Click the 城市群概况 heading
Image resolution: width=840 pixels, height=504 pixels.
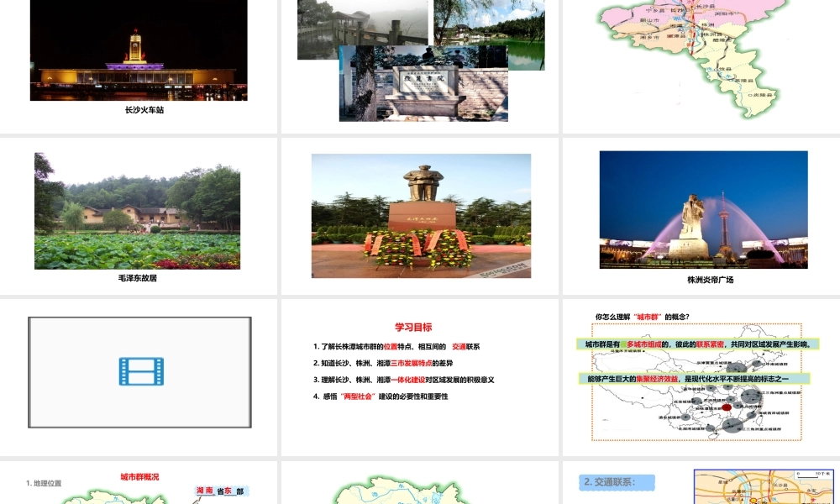(x=139, y=476)
